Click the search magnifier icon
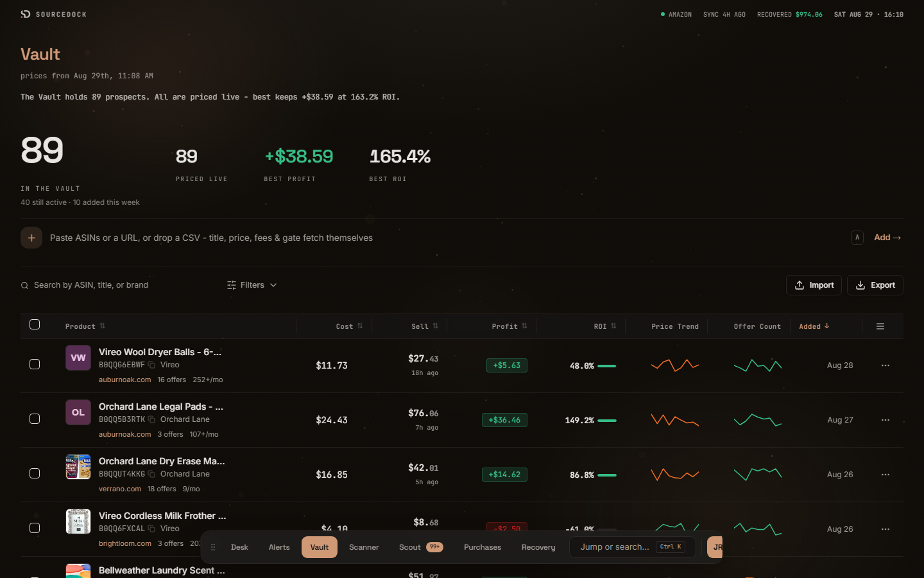 [x=24, y=285]
